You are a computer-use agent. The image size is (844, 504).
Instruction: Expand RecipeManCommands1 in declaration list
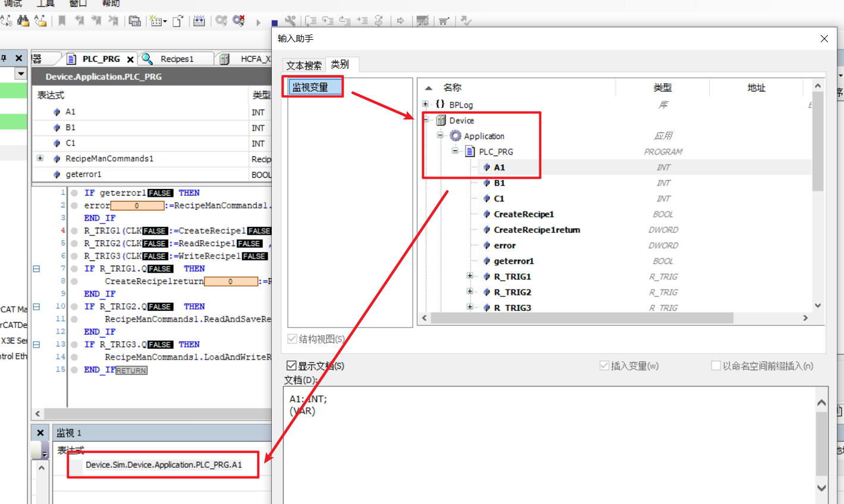pos(40,158)
